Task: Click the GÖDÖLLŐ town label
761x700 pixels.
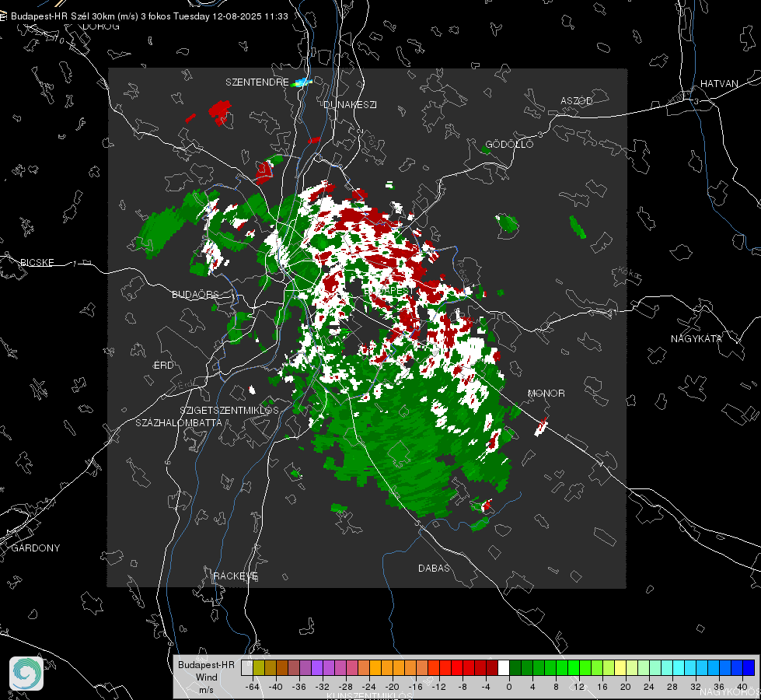Action: [x=509, y=144]
